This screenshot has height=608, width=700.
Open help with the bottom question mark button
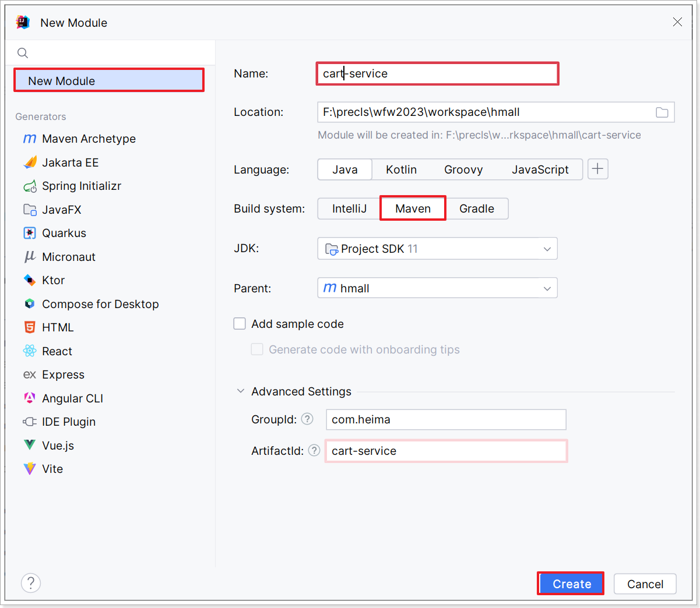pyautogui.click(x=31, y=583)
